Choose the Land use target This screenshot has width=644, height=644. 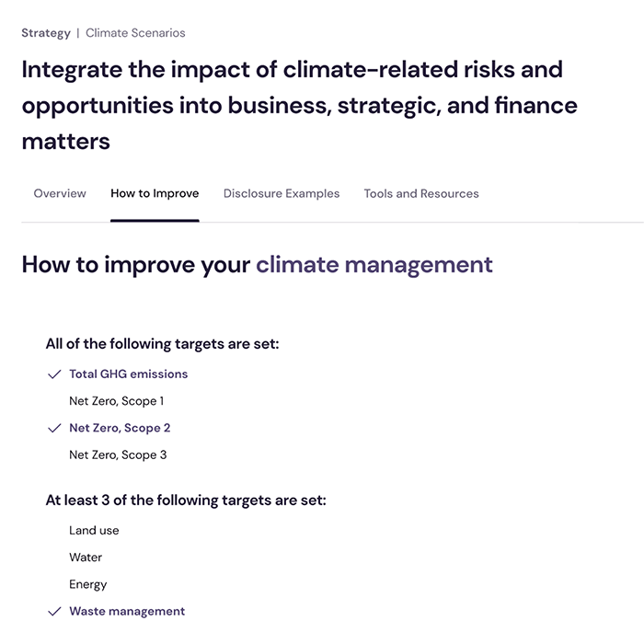[x=94, y=531]
